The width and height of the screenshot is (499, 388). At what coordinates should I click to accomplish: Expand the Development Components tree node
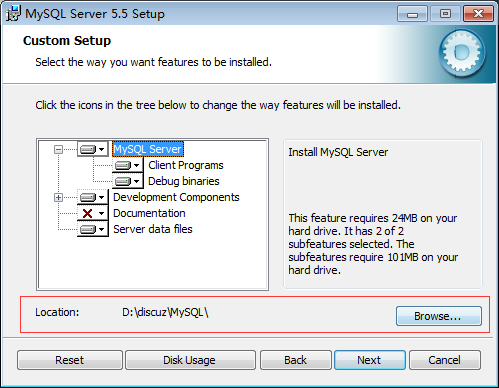(x=58, y=197)
